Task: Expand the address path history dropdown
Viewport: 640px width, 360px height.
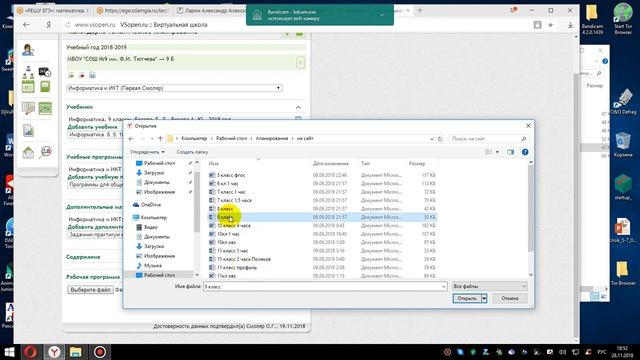Action: 432,139
